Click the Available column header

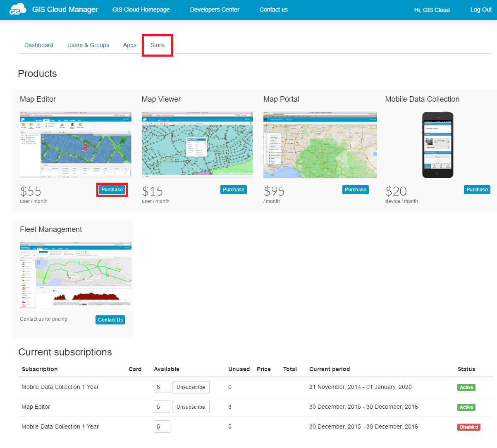[x=167, y=369]
